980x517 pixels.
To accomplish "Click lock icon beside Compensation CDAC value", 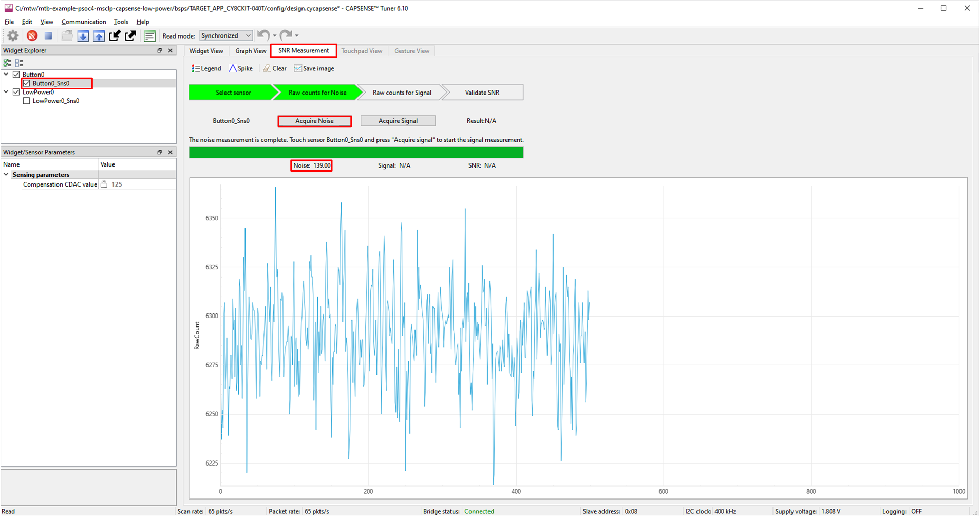I will coord(104,184).
